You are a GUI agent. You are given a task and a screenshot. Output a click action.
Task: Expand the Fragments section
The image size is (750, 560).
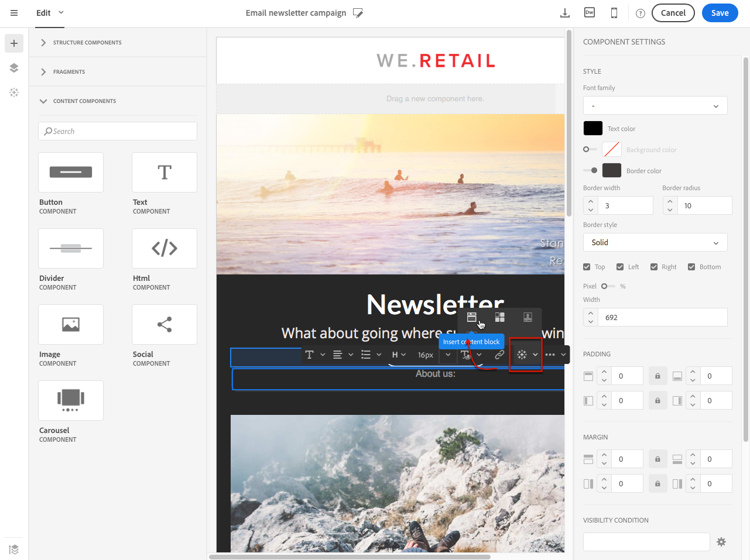(x=69, y=72)
